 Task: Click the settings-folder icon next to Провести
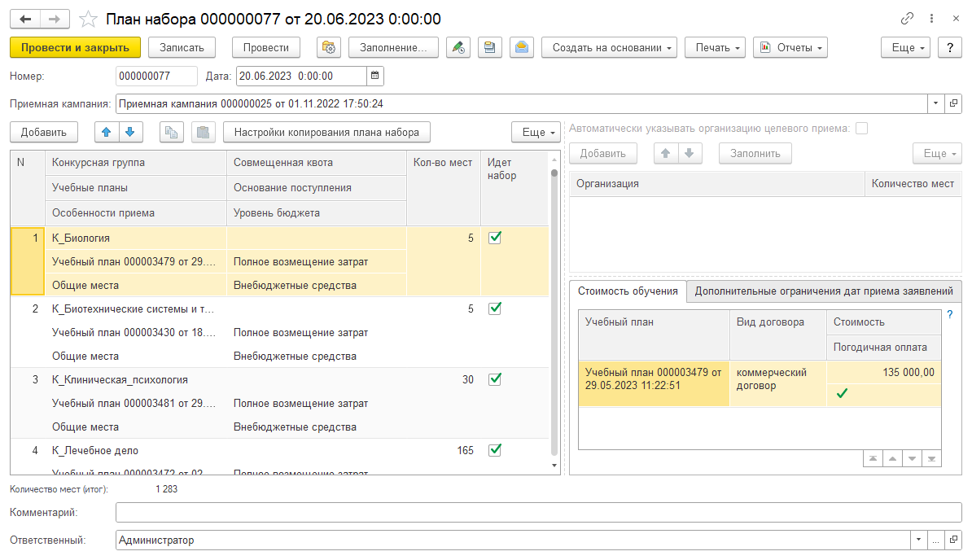(329, 48)
